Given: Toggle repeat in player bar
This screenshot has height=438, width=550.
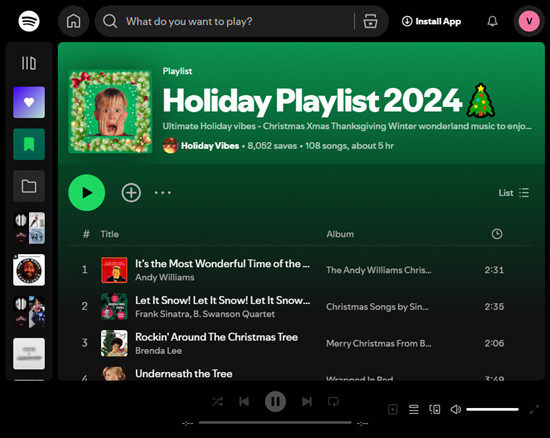Looking at the screenshot, I should pyautogui.click(x=333, y=402).
